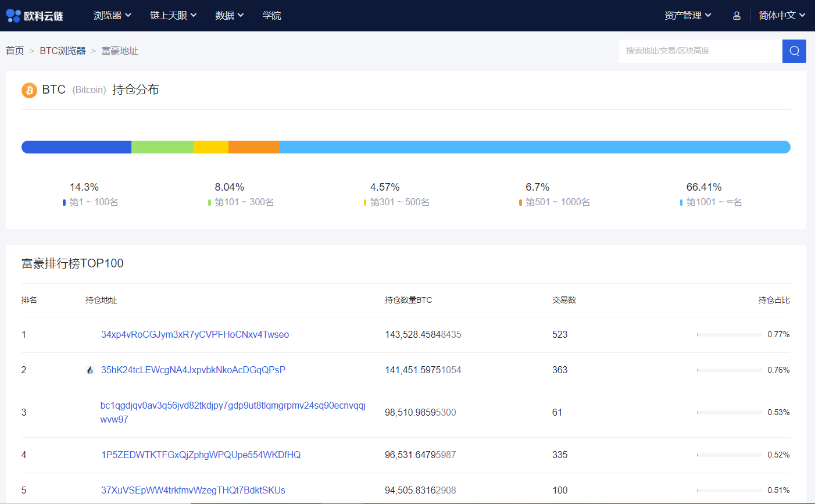Open BTC浏览器 breadcrumb link
The image size is (815, 504).
pos(63,51)
